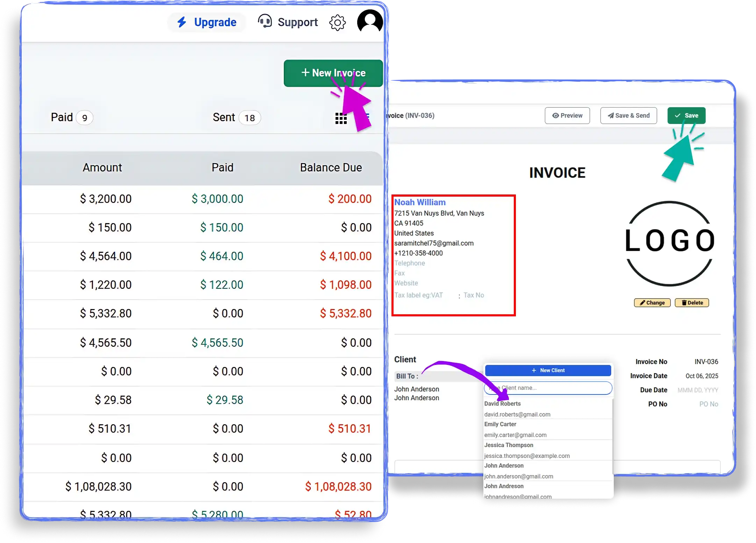
Task: Click the Support headset icon
Action: [x=265, y=21]
